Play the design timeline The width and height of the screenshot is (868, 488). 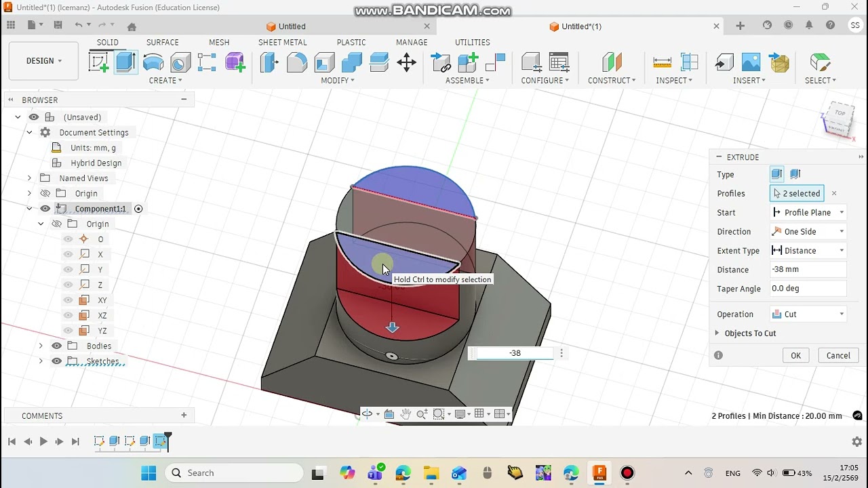(x=43, y=441)
